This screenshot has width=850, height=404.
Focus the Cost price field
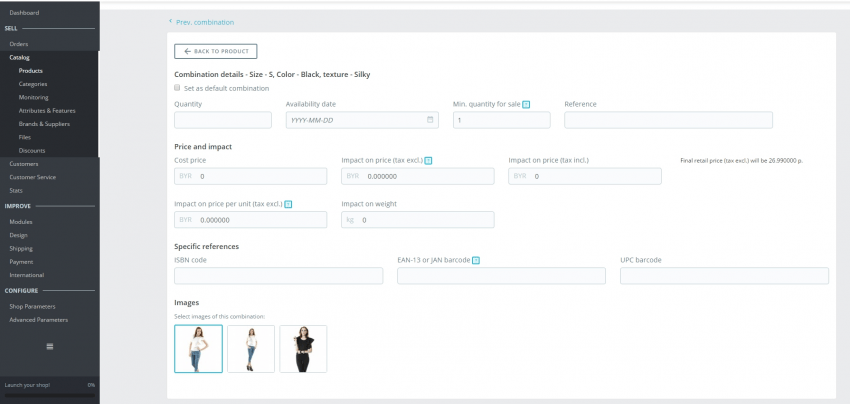250,176
